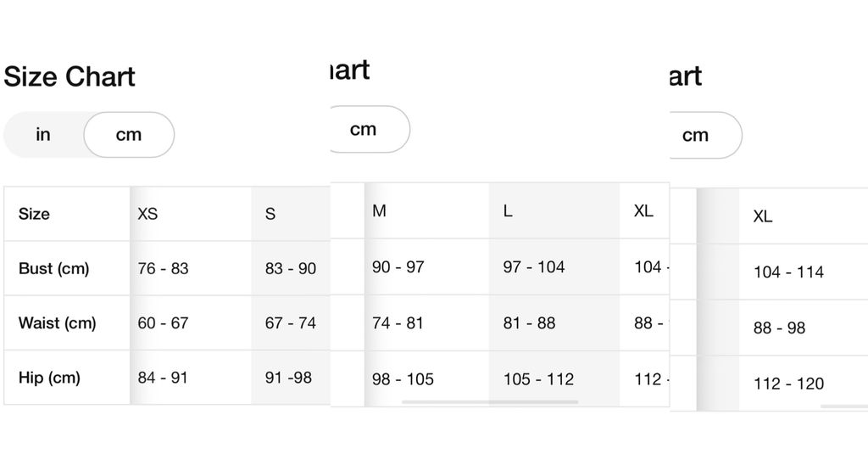
Task: Click the horizontal scrollbar under the middle table
Action: [x=490, y=402]
